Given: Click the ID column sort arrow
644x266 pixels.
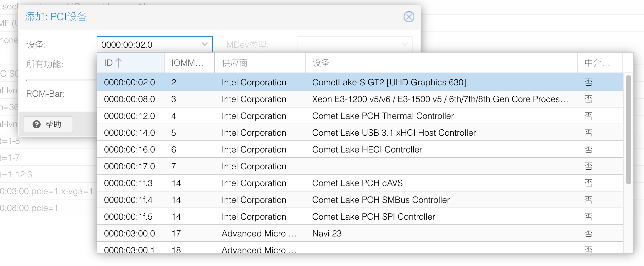Looking at the screenshot, I should pyautogui.click(x=119, y=63).
